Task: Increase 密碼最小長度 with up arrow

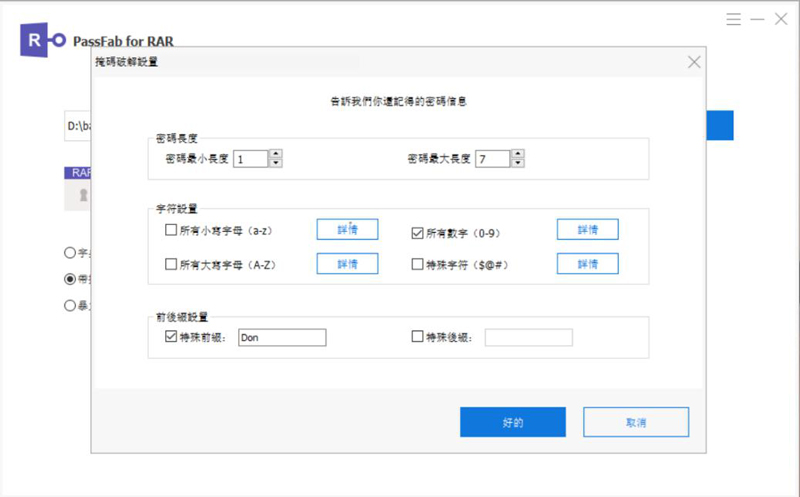Action: [276, 154]
